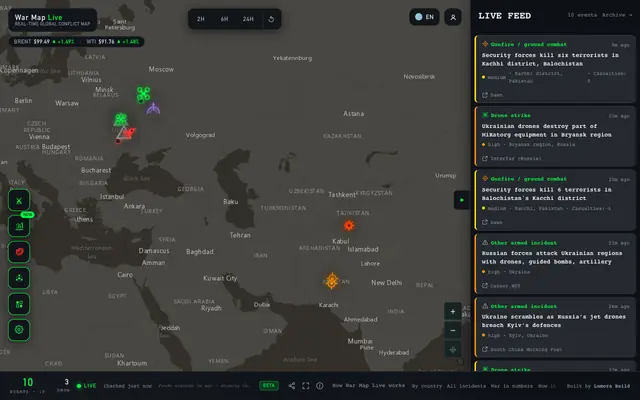Open the By country link
The height and width of the screenshot is (400, 640).
(x=427, y=386)
